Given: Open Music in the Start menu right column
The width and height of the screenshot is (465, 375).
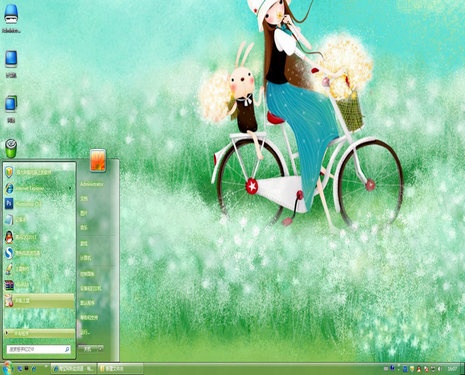Looking at the screenshot, I should coord(84,227).
